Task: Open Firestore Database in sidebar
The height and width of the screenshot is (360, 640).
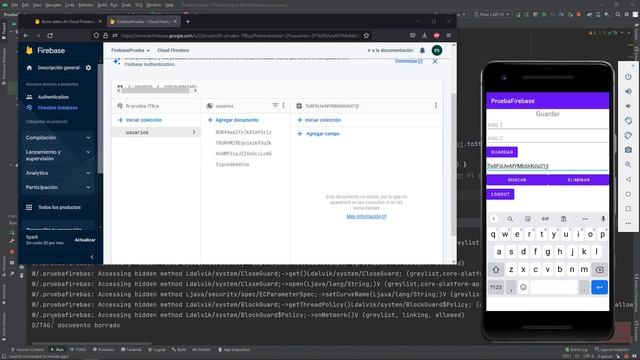Action: pyautogui.click(x=58, y=108)
